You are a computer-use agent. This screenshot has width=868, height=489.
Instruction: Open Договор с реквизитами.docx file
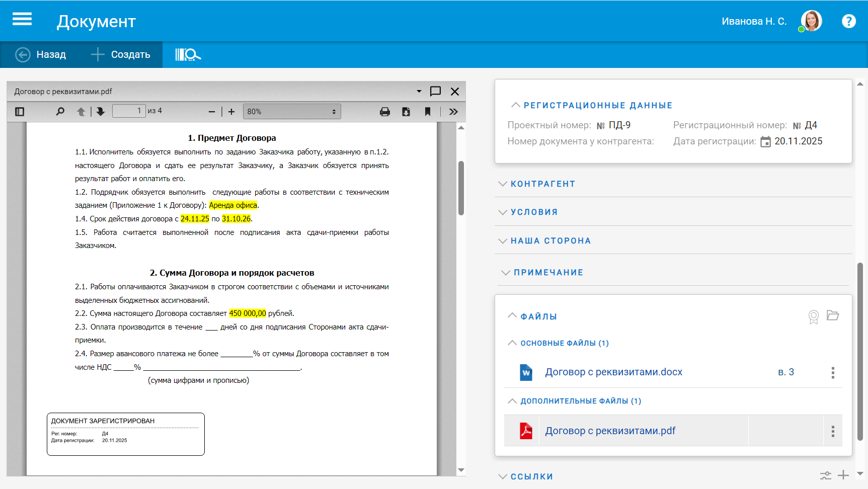pos(613,372)
